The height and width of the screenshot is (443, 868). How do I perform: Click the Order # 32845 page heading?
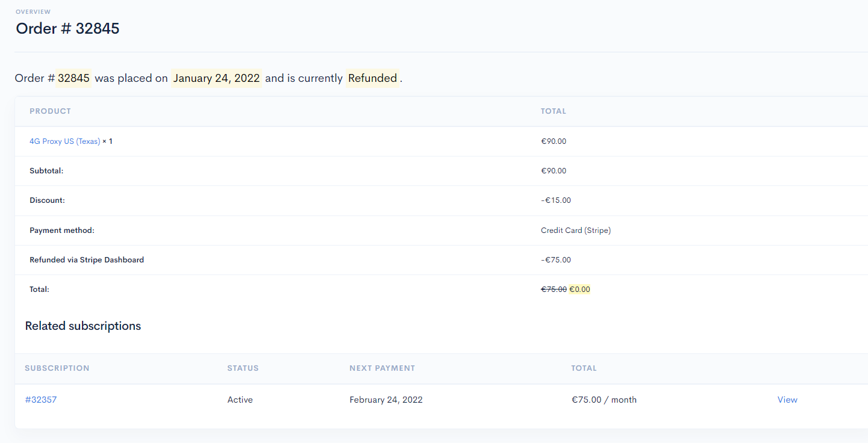click(x=67, y=28)
